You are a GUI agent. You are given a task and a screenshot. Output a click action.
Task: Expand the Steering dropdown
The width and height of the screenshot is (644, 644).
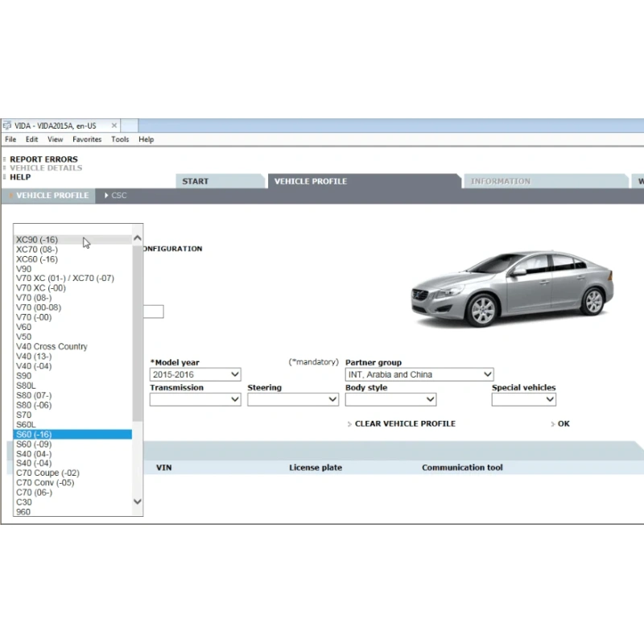coord(293,399)
